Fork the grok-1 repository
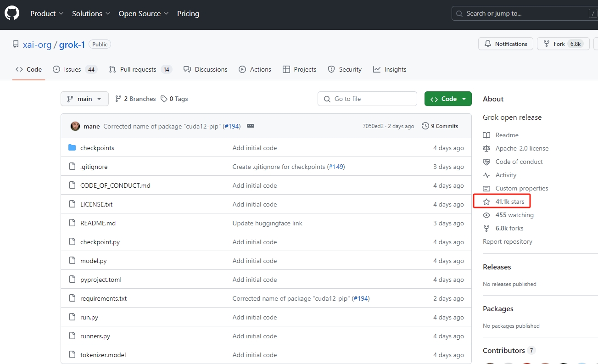Viewport: 598px width, 364px height. point(563,44)
